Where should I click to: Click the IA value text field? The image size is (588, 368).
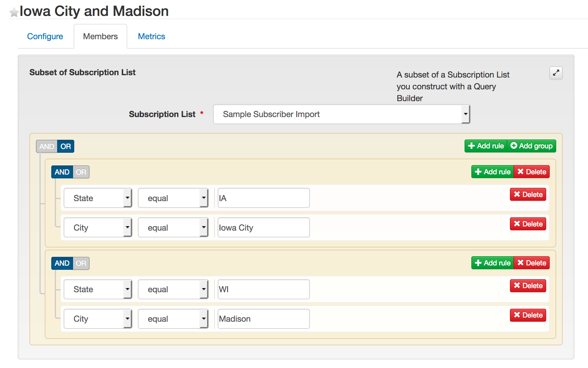[264, 198]
